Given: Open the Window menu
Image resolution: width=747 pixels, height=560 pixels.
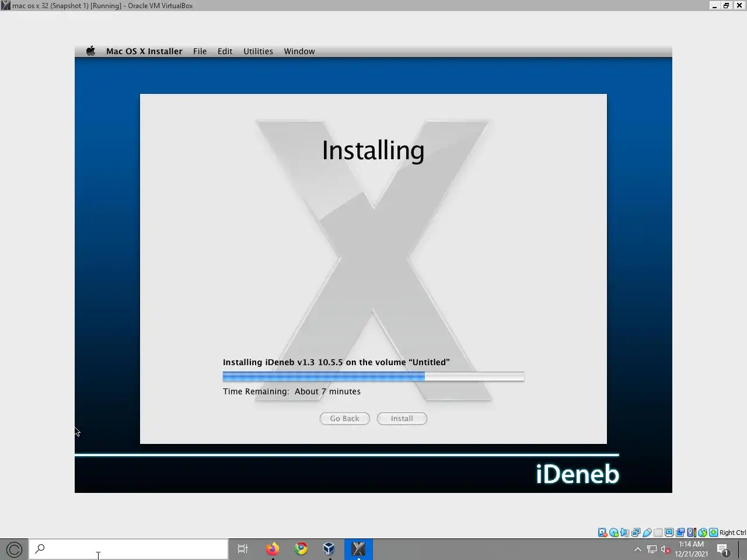Looking at the screenshot, I should click(299, 51).
